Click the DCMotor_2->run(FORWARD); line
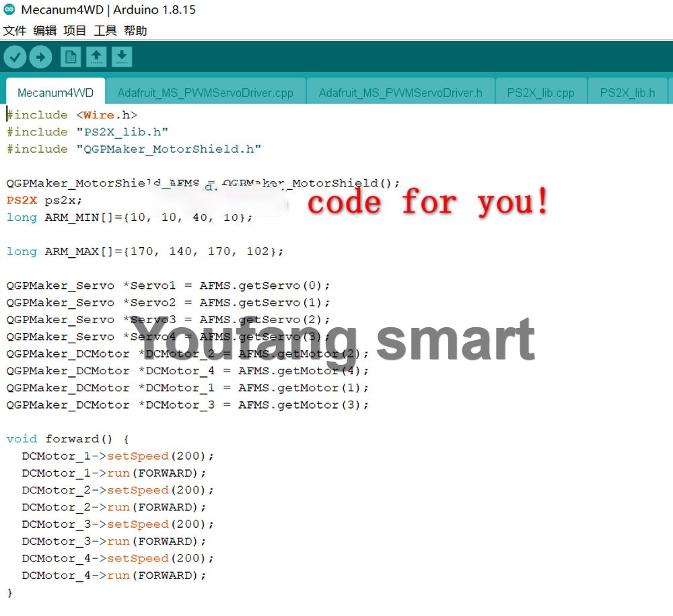The image size is (673, 616). [114, 507]
